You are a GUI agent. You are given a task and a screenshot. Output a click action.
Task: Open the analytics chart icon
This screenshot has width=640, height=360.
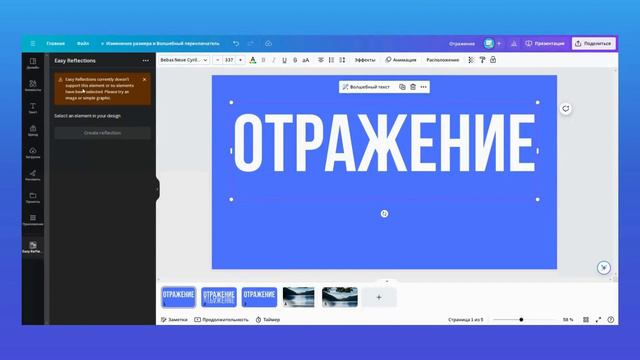coord(514,43)
